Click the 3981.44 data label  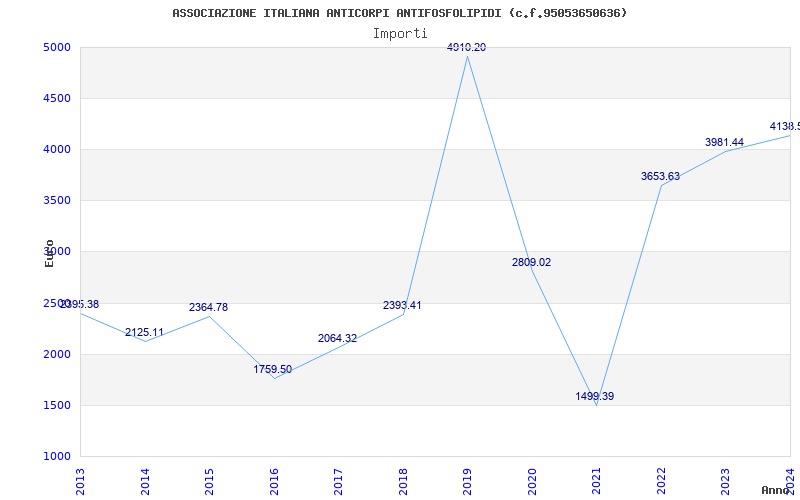click(x=724, y=142)
